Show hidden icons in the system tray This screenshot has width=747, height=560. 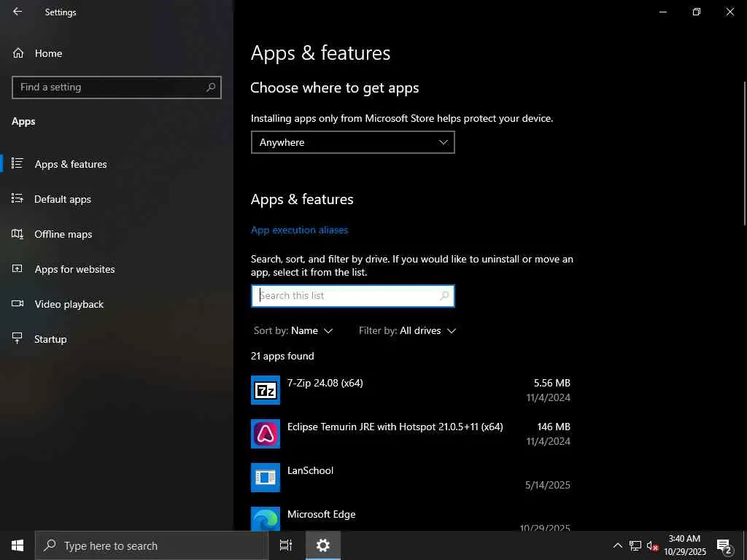617,545
